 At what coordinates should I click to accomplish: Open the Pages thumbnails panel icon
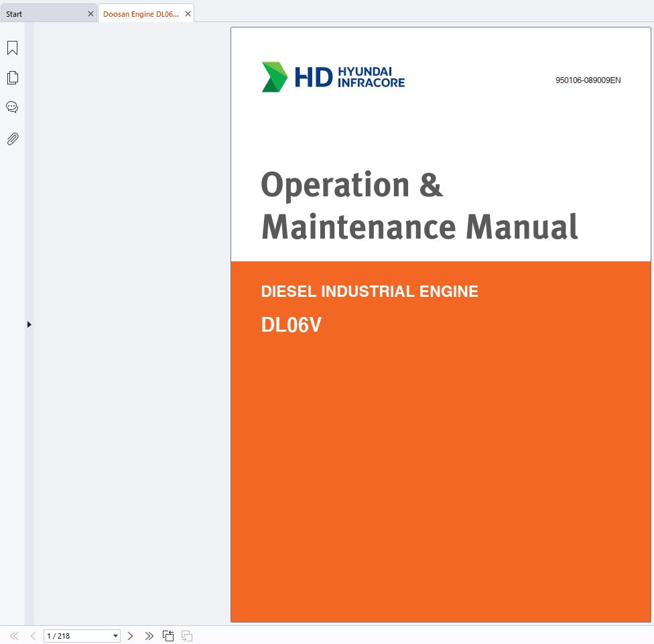(12, 78)
